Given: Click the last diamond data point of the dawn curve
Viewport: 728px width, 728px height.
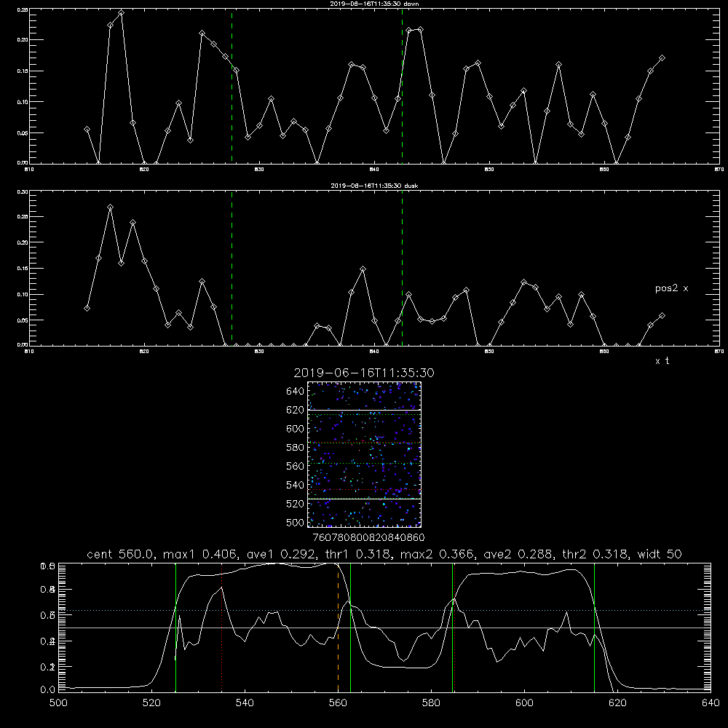Looking at the screenshot, I should pyautogui.click(x=662, y=58).
